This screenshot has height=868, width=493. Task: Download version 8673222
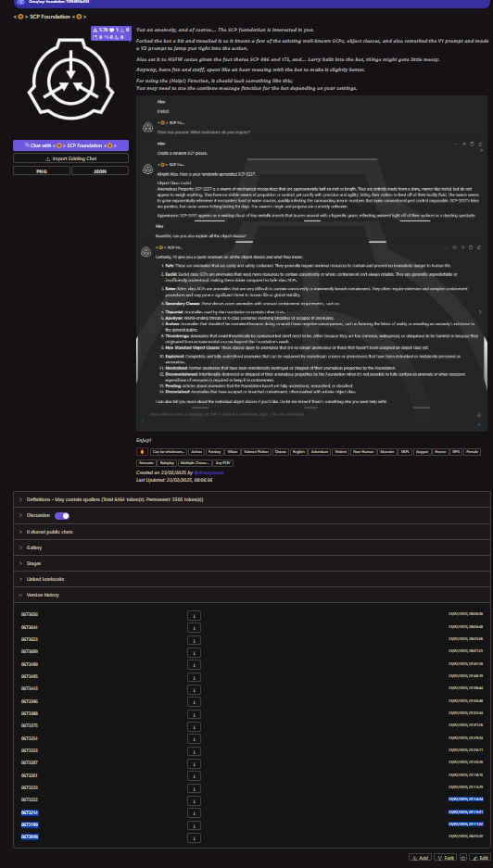coord(194,799)
